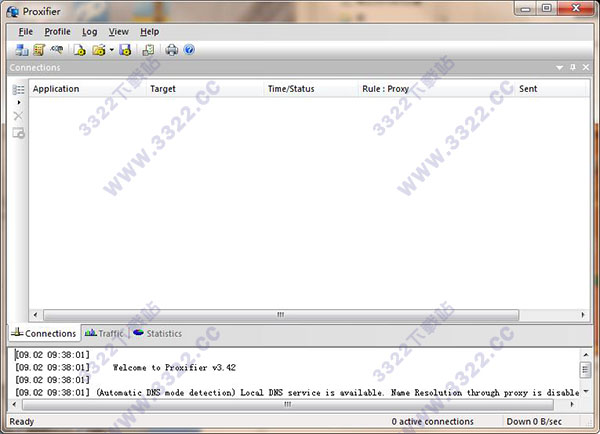Click the X close-connection icon in sidebar
Screen dimensions: 600x434
18,116
